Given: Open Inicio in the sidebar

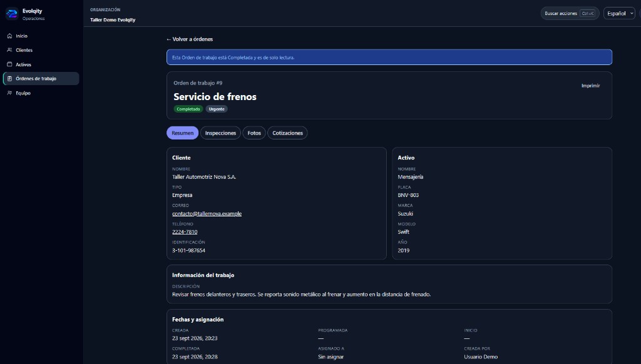Looking at the screenshot, I should pyautogui.click(x=41, y=36).
